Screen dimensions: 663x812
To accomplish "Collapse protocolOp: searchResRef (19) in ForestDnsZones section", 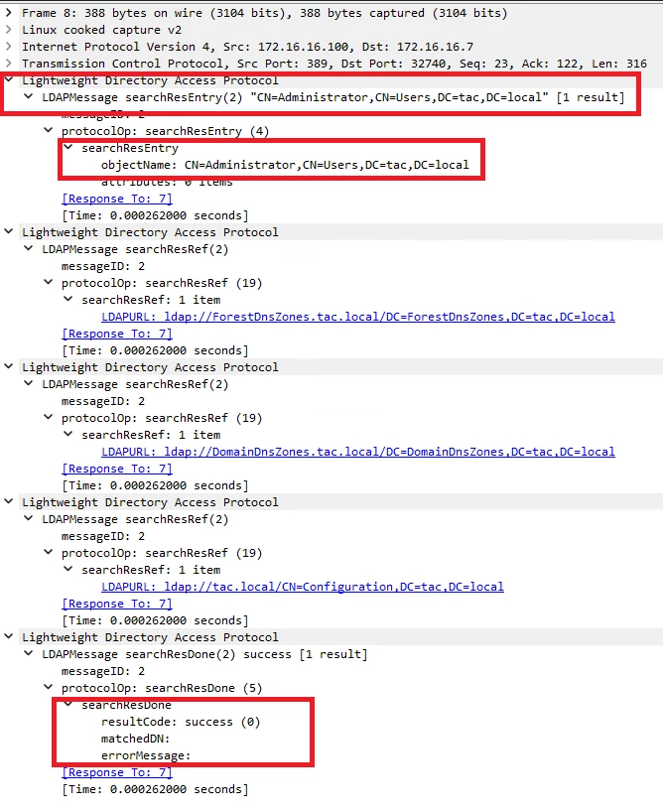I will click(49, 283).
